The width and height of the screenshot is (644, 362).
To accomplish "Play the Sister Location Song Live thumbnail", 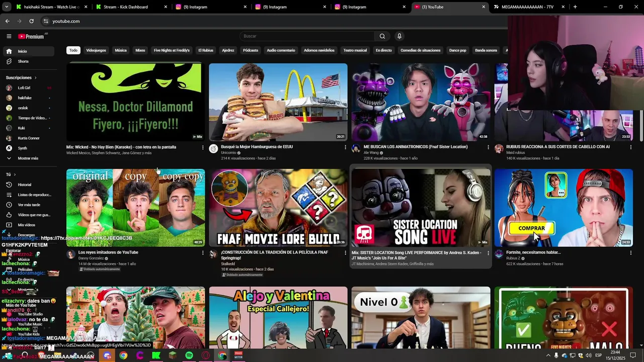I will [421, 208].
